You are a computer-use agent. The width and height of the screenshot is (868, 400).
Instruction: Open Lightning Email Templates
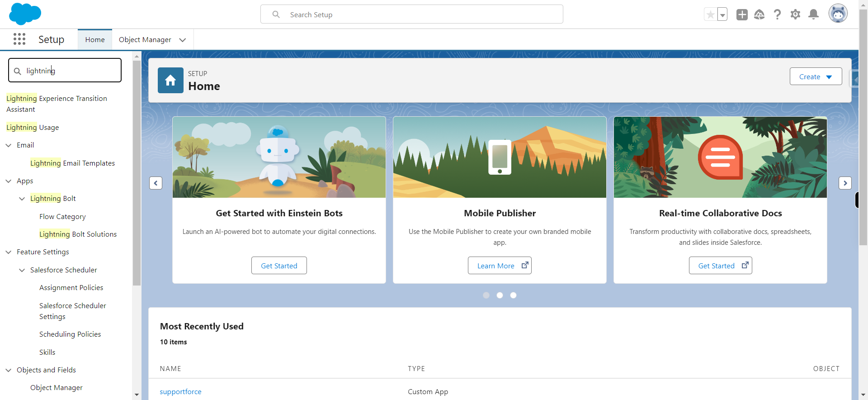(72, 163)
